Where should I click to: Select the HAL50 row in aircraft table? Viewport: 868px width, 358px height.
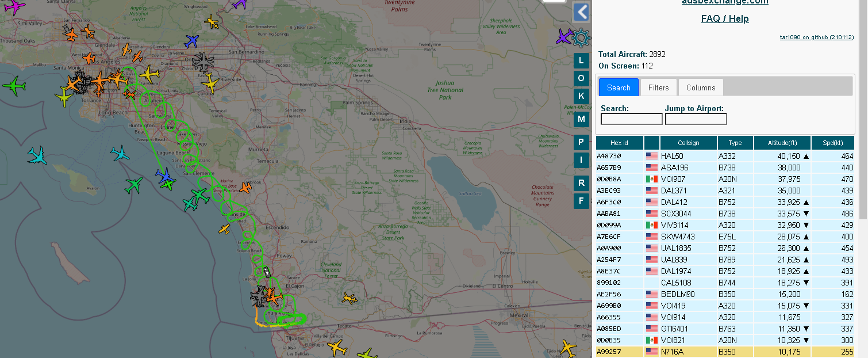pos(725,156)
